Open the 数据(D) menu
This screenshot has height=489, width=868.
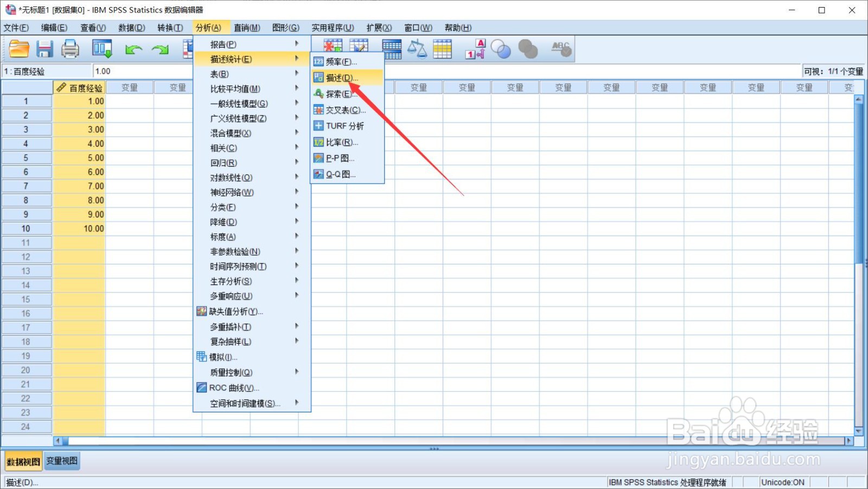[131, 28]
